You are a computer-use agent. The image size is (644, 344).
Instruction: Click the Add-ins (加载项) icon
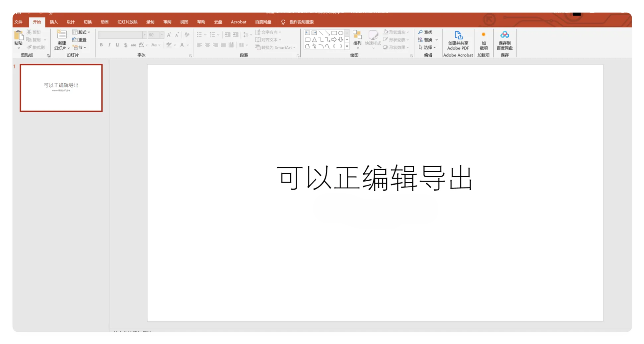pos(483,35)
